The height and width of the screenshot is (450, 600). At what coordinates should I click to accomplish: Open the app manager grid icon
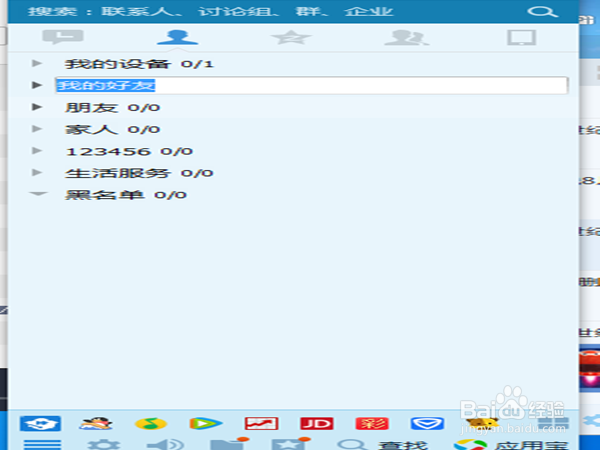[x=553, y=424]
